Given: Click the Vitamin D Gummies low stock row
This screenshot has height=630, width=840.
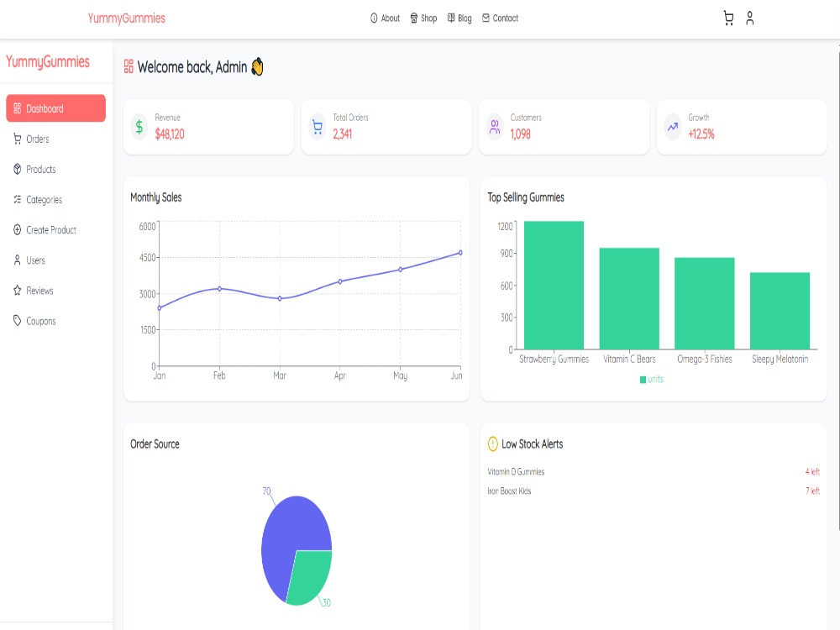Looking at the screenshot, I should [x=654, y=472].
